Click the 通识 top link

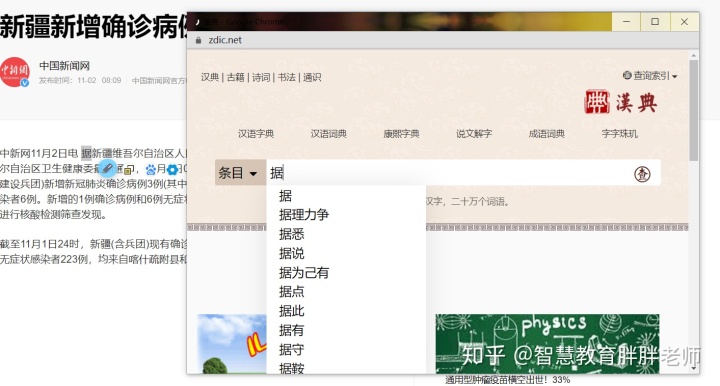(x=312, y=77)
